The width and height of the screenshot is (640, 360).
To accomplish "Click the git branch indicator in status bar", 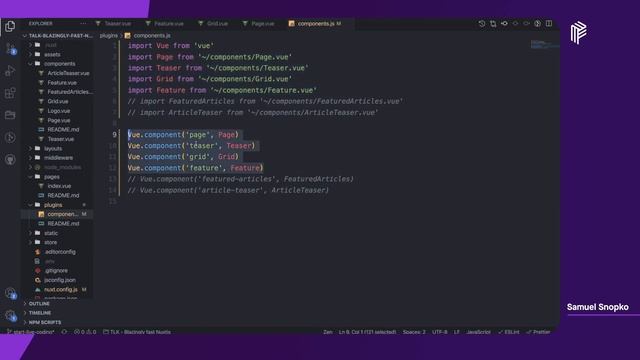I will click(x=31, y=332).
